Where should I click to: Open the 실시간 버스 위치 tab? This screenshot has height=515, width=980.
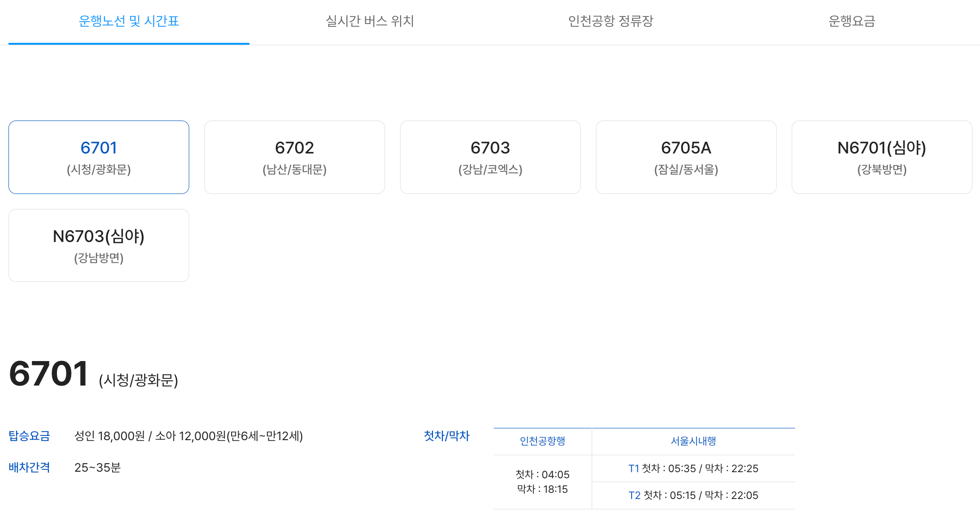click(x=370, y=21)
